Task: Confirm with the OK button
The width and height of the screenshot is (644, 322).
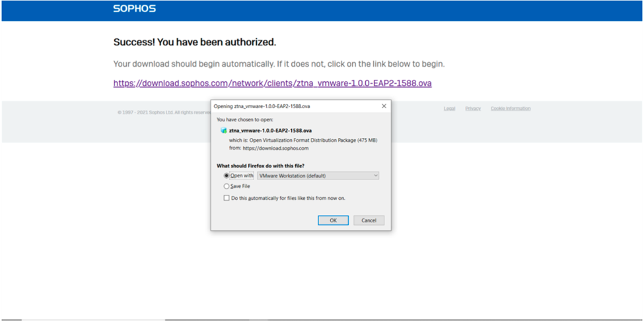Action: pyautogui.click(x=333, y=220)
